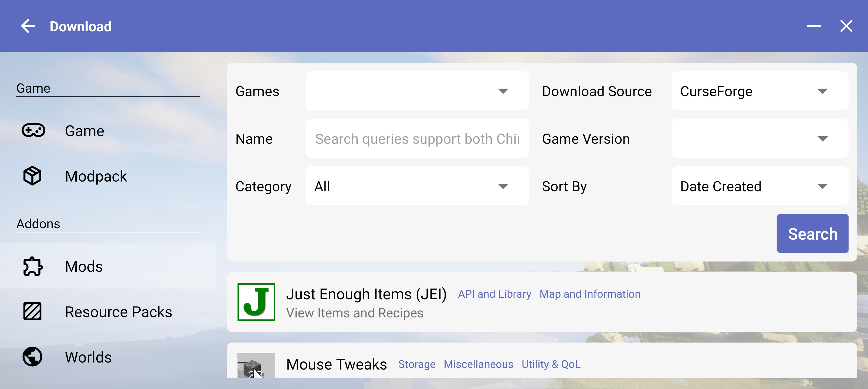
Task: Click the Map and Information tag link
Action: tap(590, 294)
